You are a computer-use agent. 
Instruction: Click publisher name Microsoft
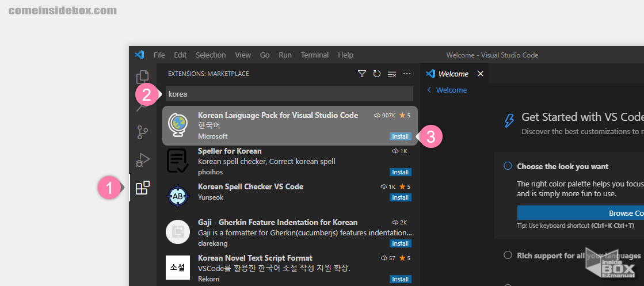tap(212, 136)
